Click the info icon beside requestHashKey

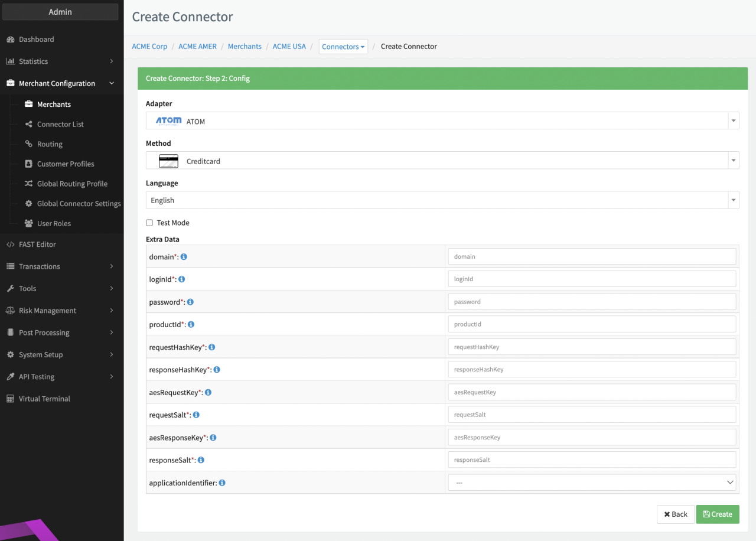(212, 347)
